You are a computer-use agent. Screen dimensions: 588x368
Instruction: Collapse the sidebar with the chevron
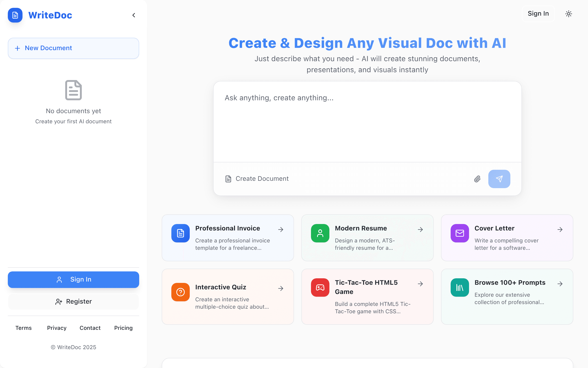coord(134,15)
